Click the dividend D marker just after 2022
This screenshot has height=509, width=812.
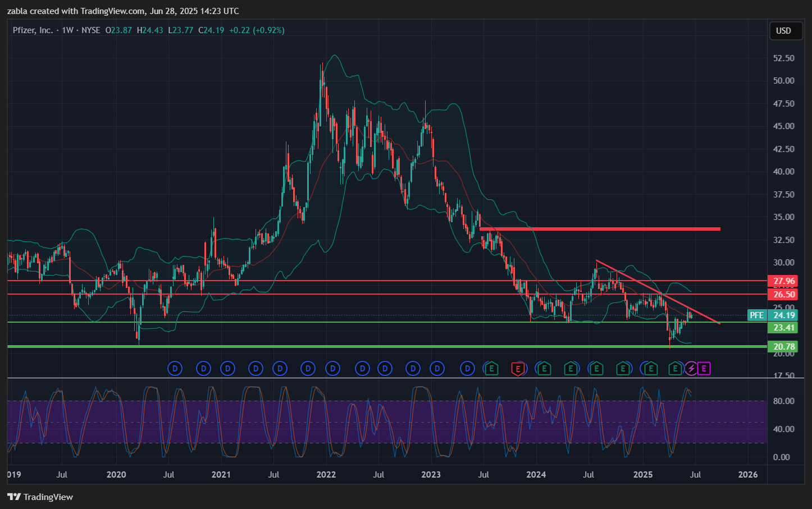[x=333, y=369]
